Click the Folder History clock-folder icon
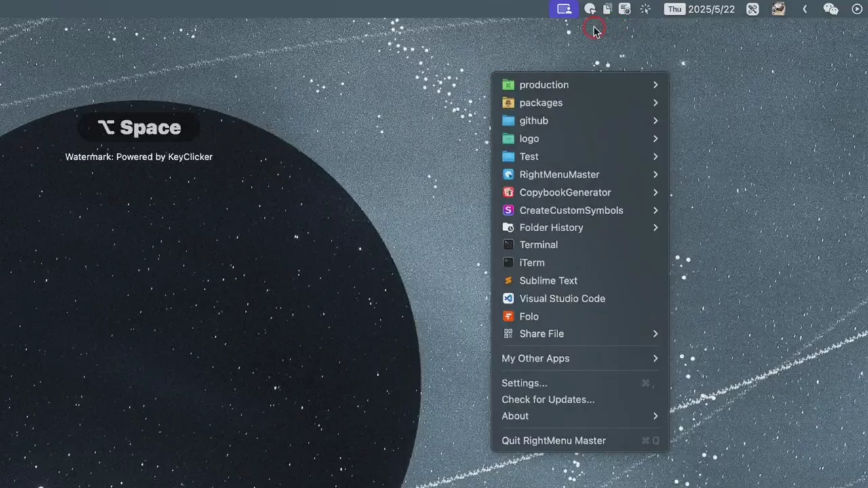Image resolution: width=868 pixels, height=488 pixels. pos(508,228)
